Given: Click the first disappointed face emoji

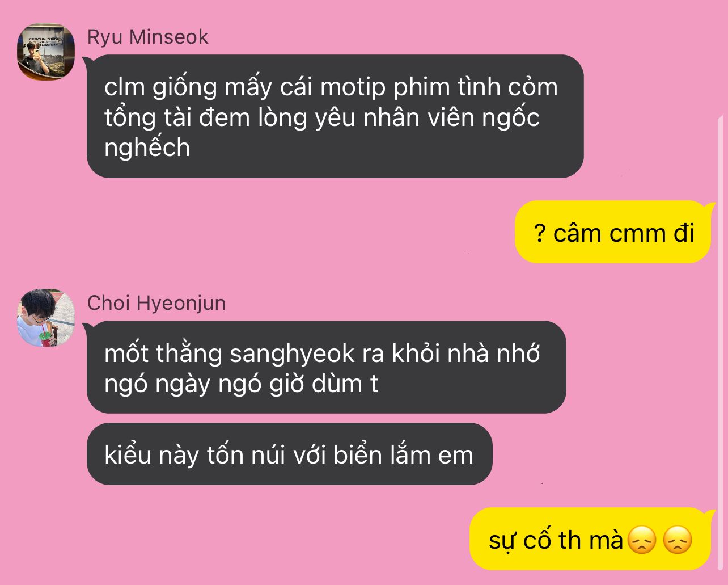Looking at the screenshot, I should coord(641,540).
